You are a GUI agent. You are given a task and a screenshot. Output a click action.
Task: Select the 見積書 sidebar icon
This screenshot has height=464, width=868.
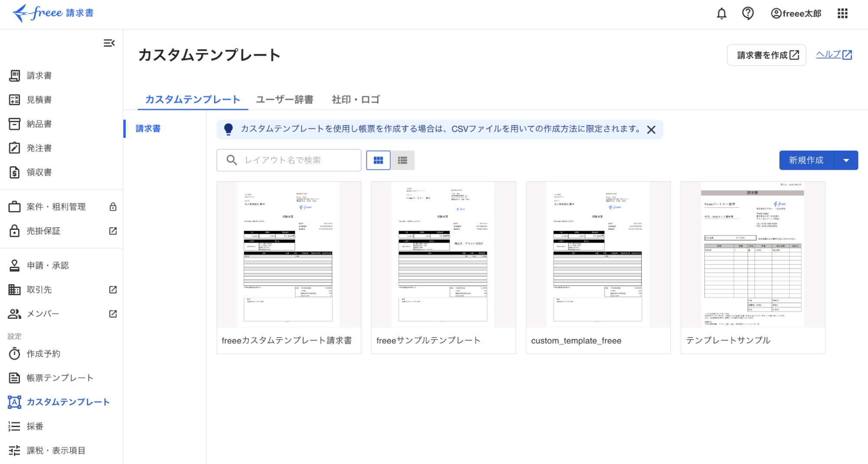[x=14, y=99]
